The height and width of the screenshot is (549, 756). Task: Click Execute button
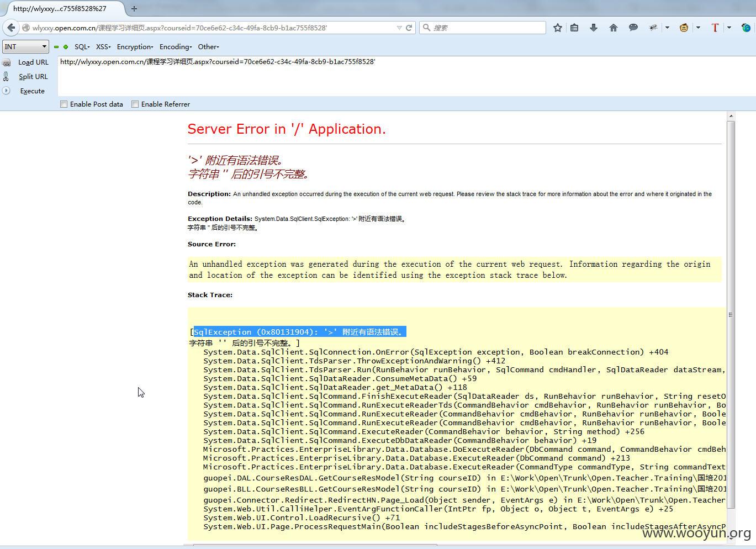point(33,91)
